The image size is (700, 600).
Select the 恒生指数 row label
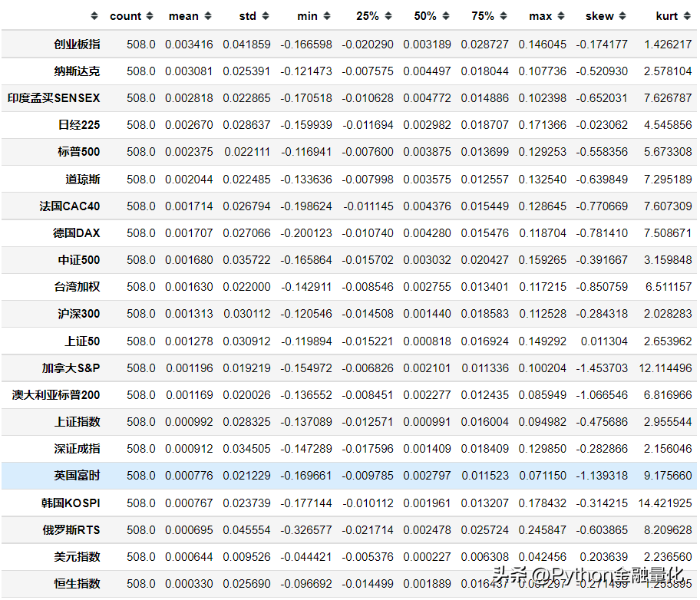tap(77, 583)
